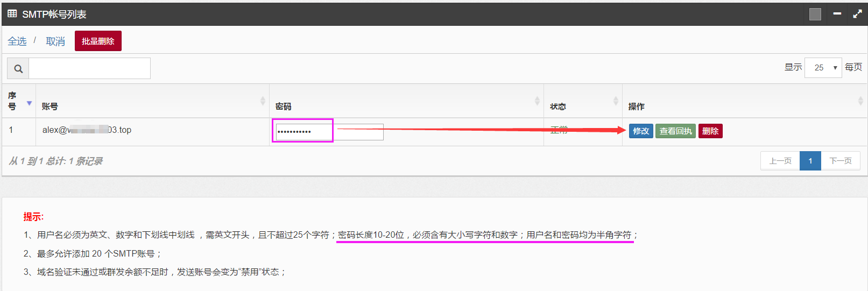This screenshot has width=868, height=291.
Task: Click the blue 修改 button
Action: tap(641, 131)
